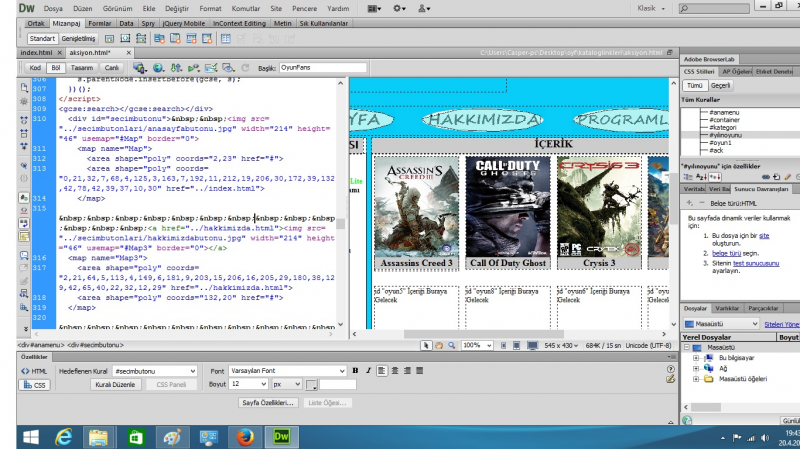Select the Zoom magnifier tool in status bar
Screen dimensions: 800x449
click(x=452, y=345)
